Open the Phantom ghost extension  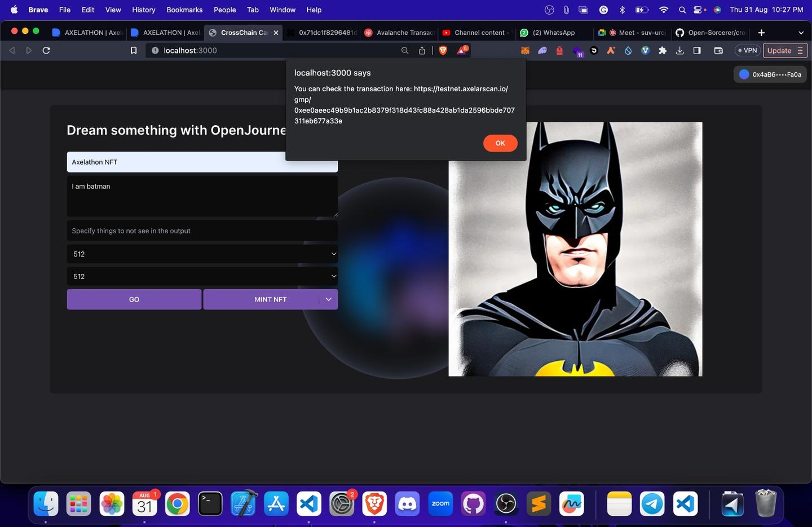tap(542, 50)
